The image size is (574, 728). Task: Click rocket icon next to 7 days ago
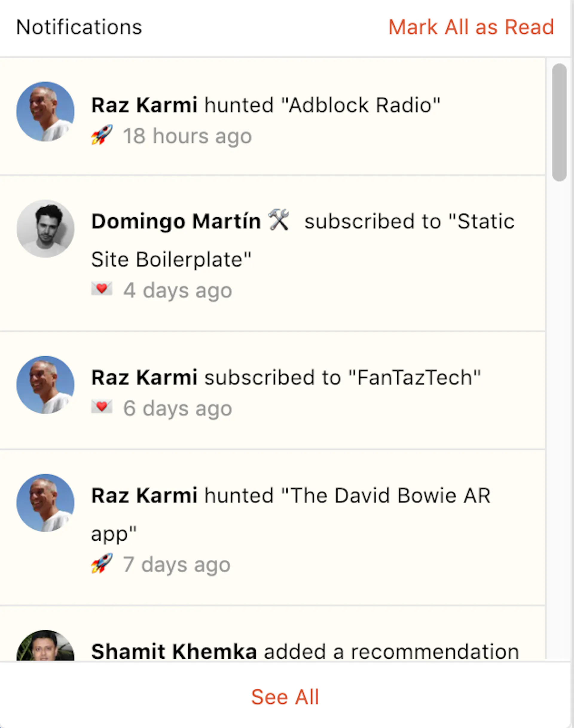pos(101,563)
